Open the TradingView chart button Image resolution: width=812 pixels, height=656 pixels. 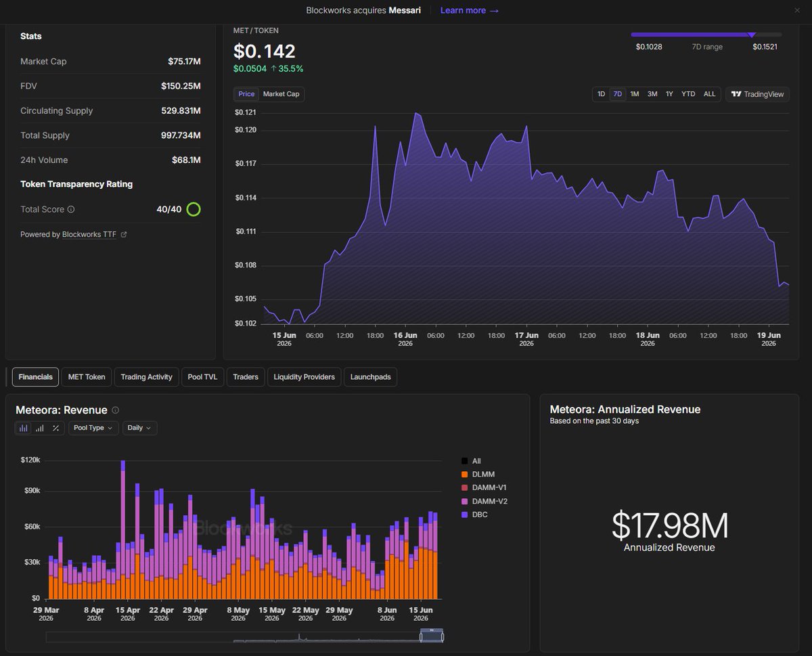[x=758, y=94]
